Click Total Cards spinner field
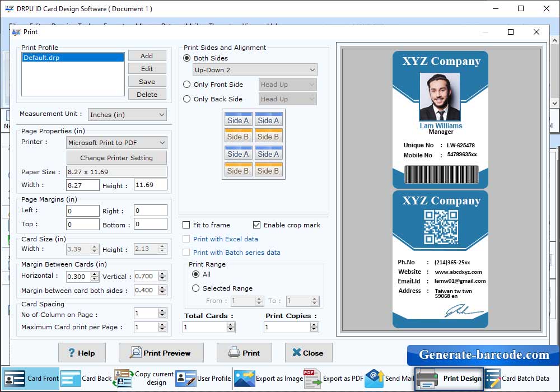560x392 pixels. 209,326
